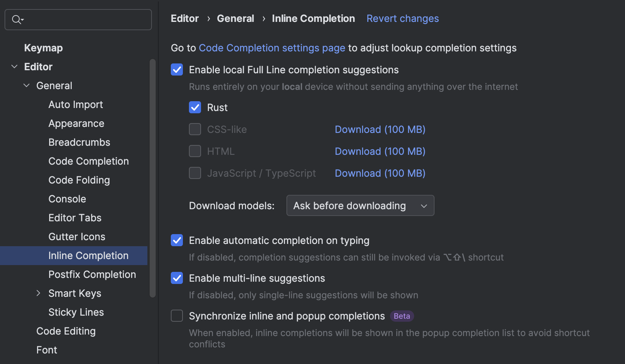Expand the Smart Keys section

click(x=38, y=293)
